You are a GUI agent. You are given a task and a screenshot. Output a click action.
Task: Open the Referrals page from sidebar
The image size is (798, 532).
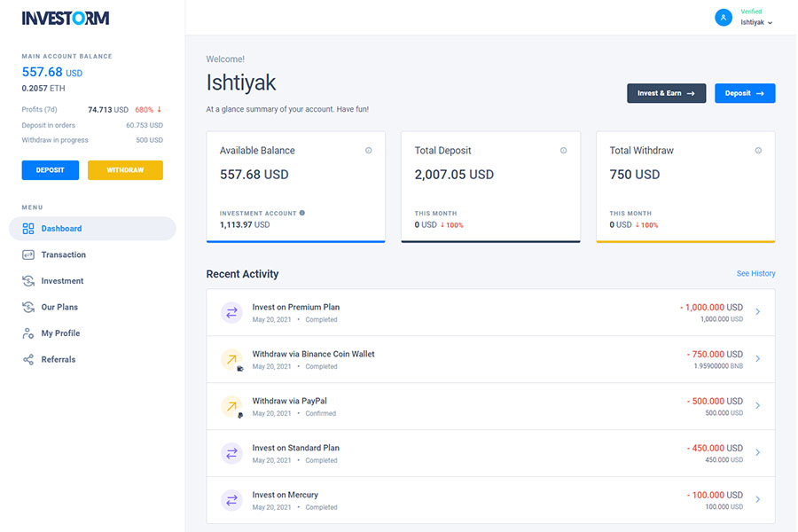pos(58,359)
